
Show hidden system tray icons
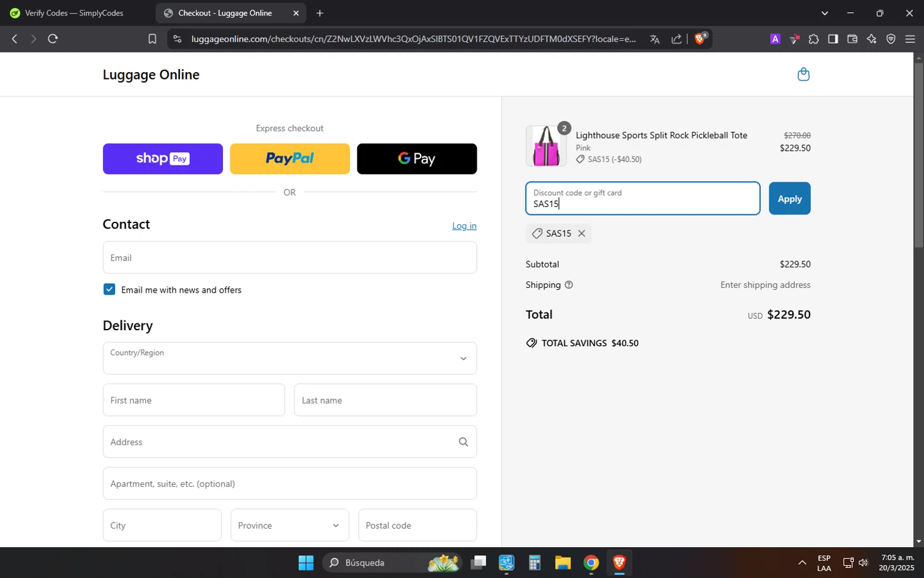click(x=802, y=563)
